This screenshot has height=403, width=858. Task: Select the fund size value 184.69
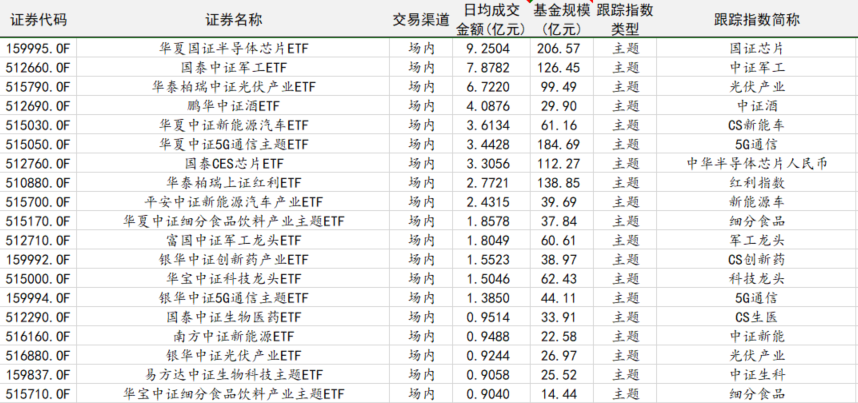point(558,145)
